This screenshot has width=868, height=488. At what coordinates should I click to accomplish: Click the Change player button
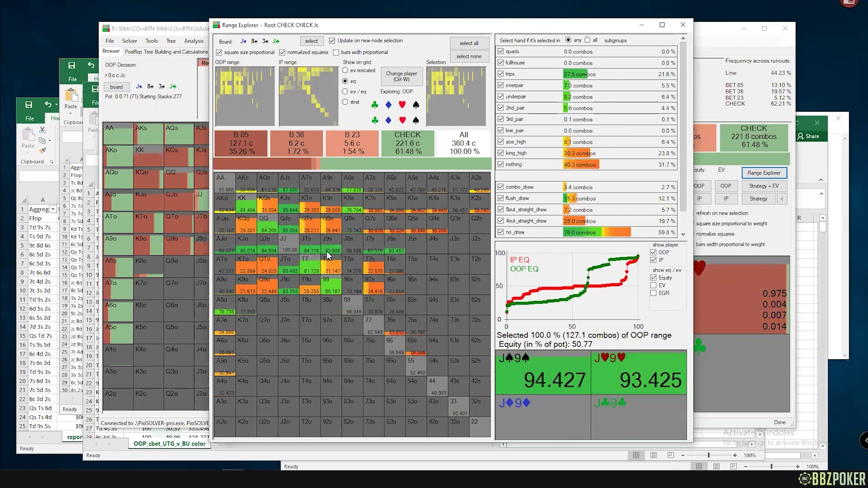pos(401,76)
